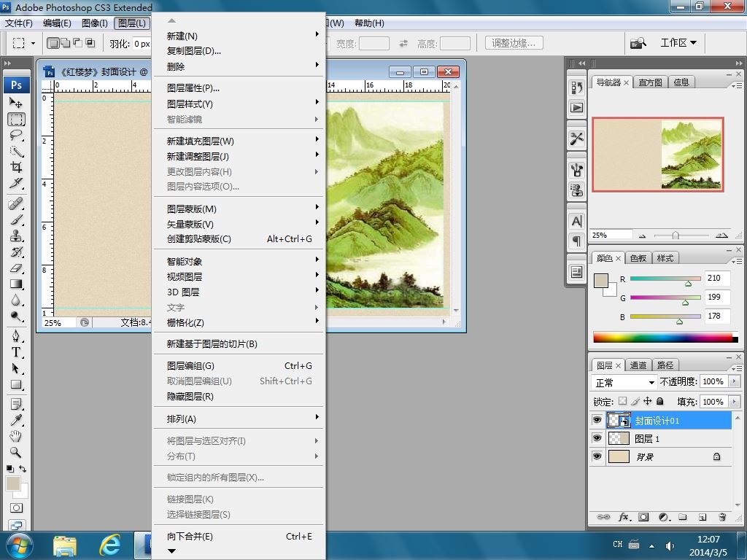Screen dimensions: 747x560
Task: Open the Windows Start menu
Action: tap(18, 545)
